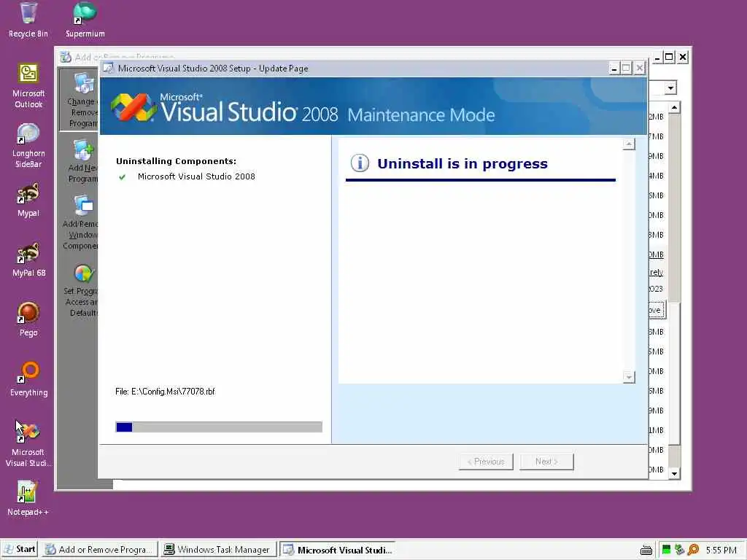Click the File: E:\Config.Msi\77078.rbf text
Image resolution: width=747 pixels, height=560 pixels.
[165, 392]
